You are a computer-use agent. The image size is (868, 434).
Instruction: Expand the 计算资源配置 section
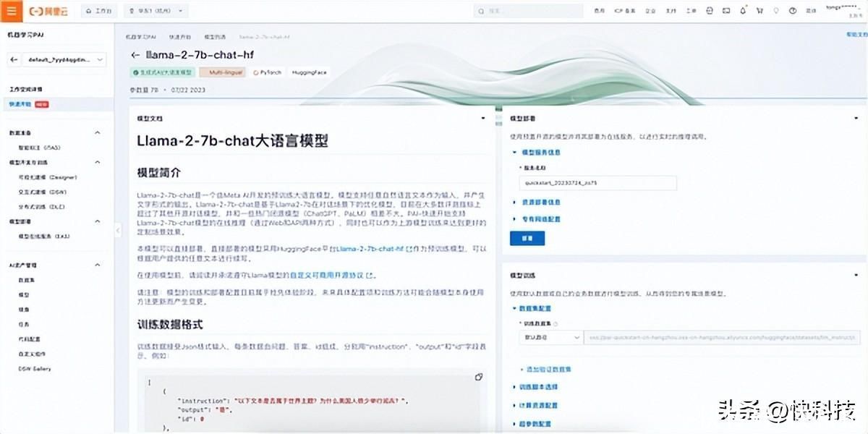(536, 405)
